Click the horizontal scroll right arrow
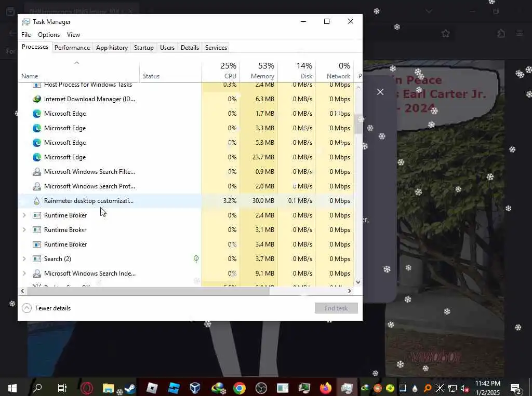This screenshot has width=532, height=396. (x=350, y=291)
